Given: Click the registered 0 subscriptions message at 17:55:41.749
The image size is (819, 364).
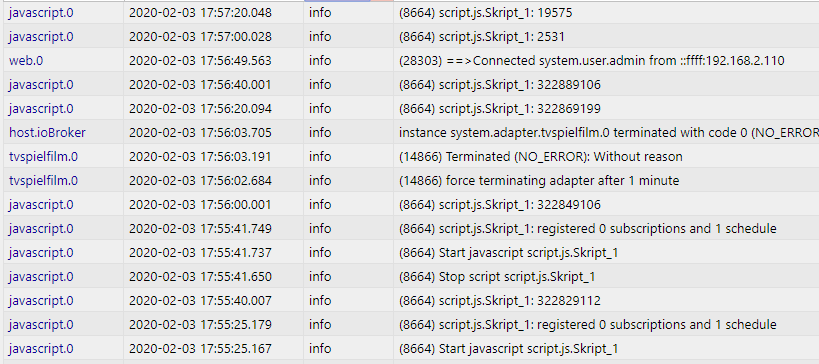Looking at the screenshot, I should coord(588,229).
